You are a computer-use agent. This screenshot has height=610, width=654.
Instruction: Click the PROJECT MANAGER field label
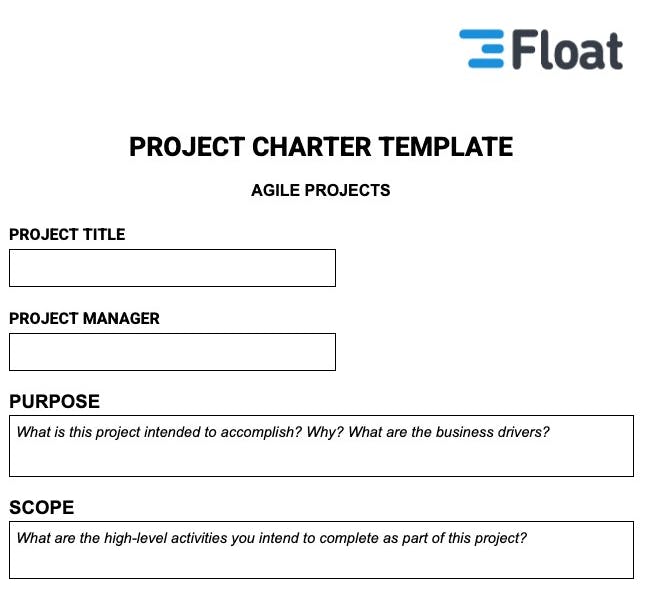pos(84,319)
